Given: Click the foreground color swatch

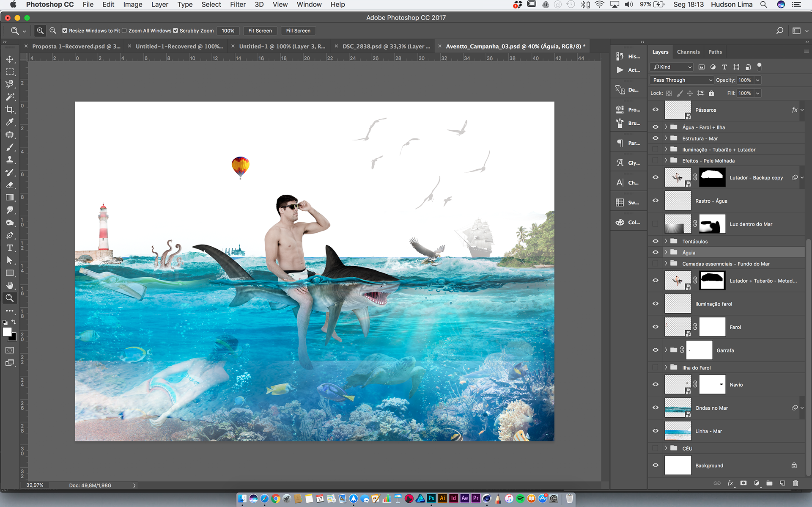Looking at the screenshot, I should 7,332.
